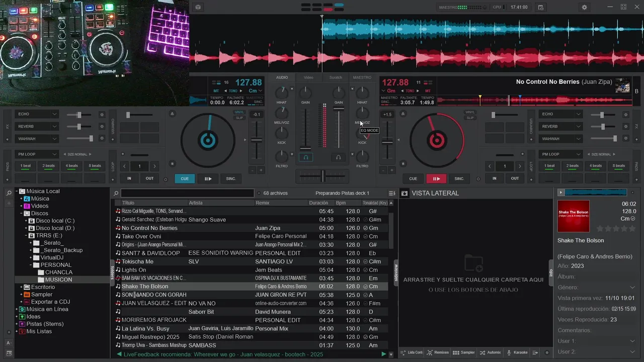The width and height of the screenshot is (644, 362).
Task: Toggle the 1 beat loop pad on left deck
Action: point(25,165)
